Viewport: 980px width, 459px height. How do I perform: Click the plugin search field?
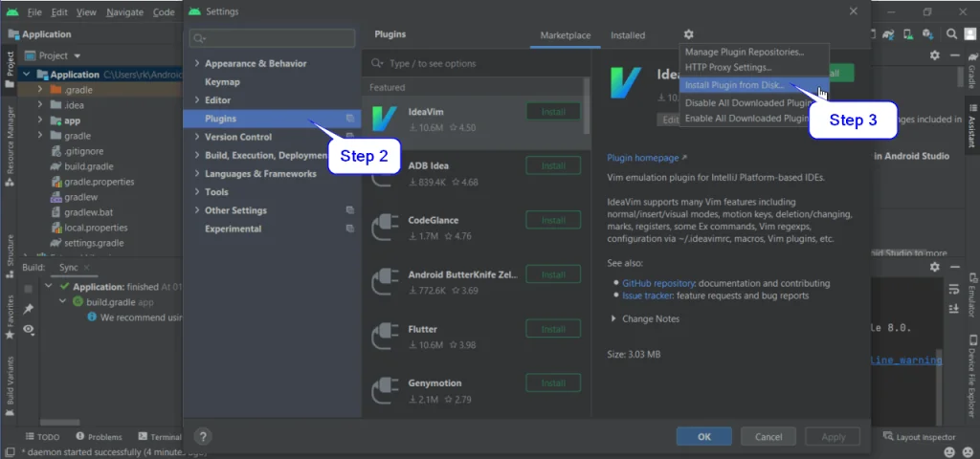tap(477, 64)
